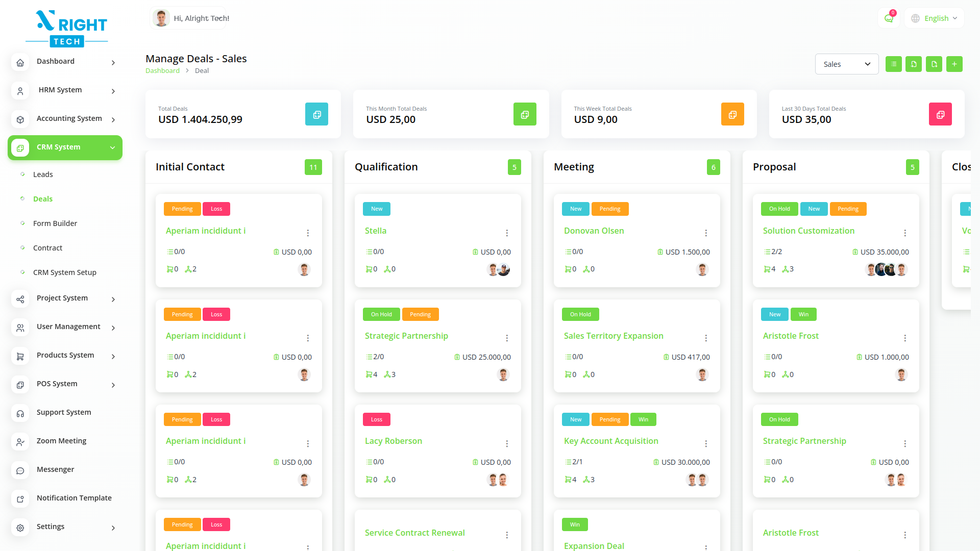This screenshot has width=980, height=551.
Task: Click the import deals file icon
Action: pyautogui.click(x=914, y=64)
